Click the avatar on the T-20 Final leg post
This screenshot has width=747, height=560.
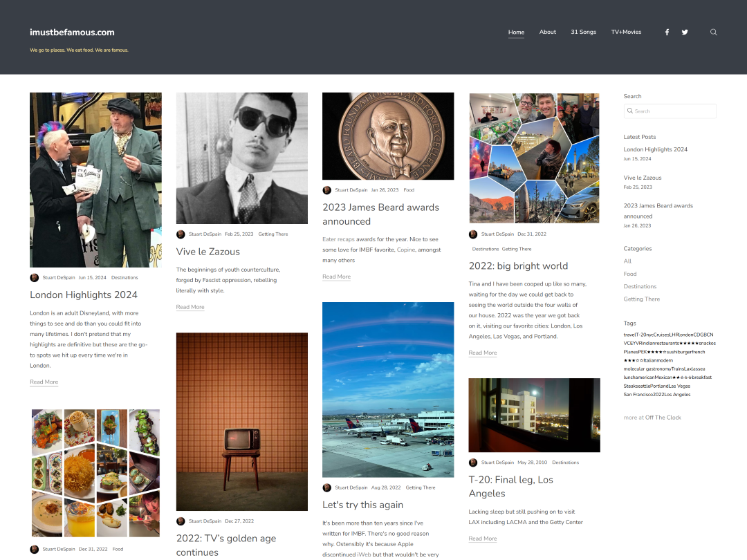[x=473, y=463]
